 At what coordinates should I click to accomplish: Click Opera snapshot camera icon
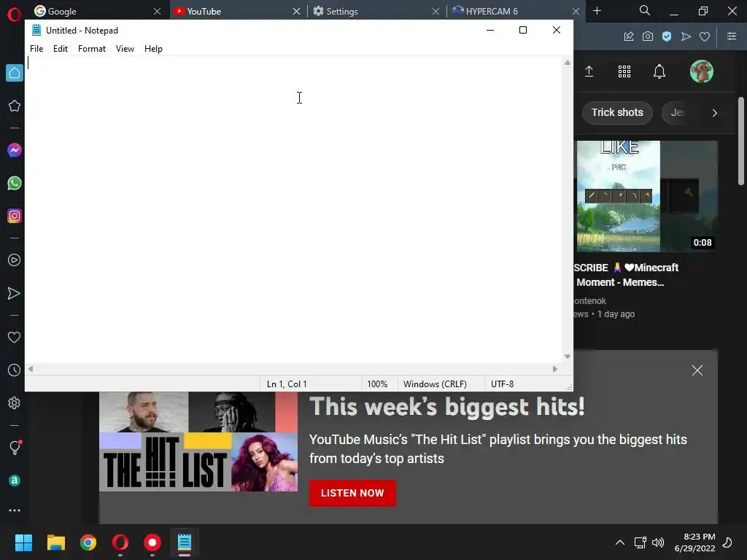[x=648, y=36]
